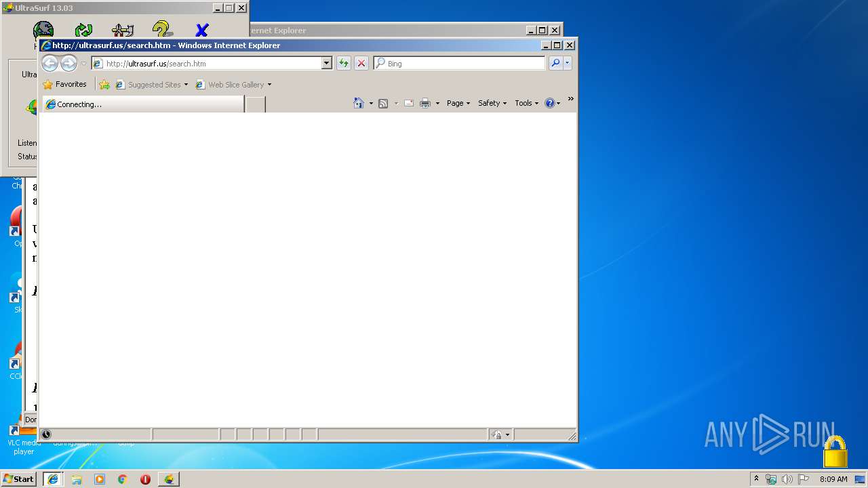868x488 pixels.
Task: Expand the command bar overflow chevron
Action: click(571, 99)
